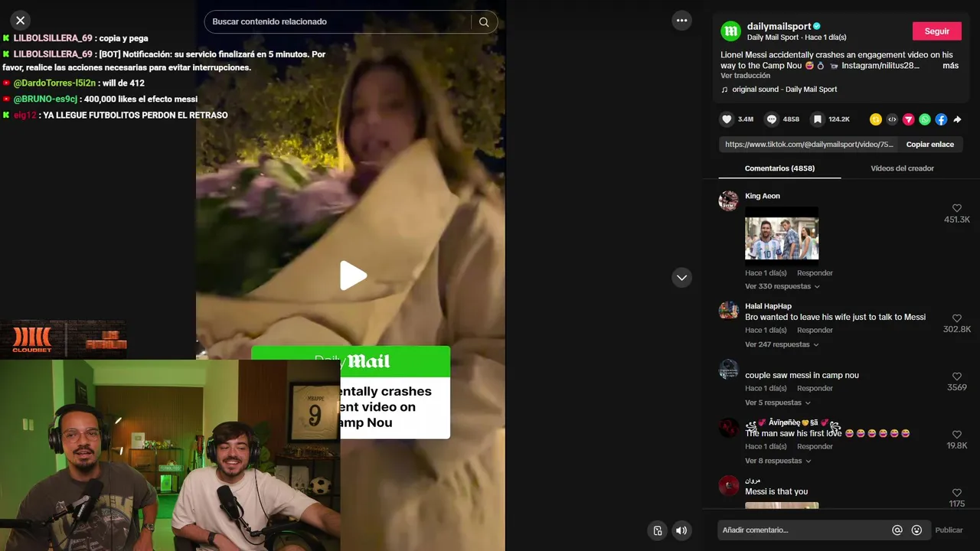Like the video with heart icon
Screen dimensions: 980x551
[x=727, y=119]
